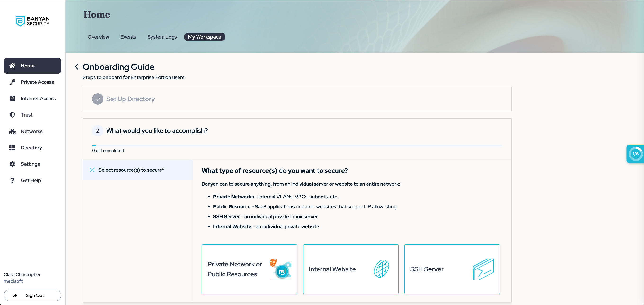
Task: Open Networks section in sidebar
Action: coord(32,131)
